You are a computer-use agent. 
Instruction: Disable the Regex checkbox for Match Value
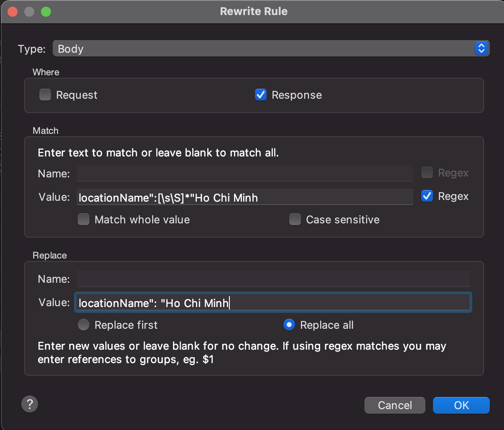coord(427,196)
